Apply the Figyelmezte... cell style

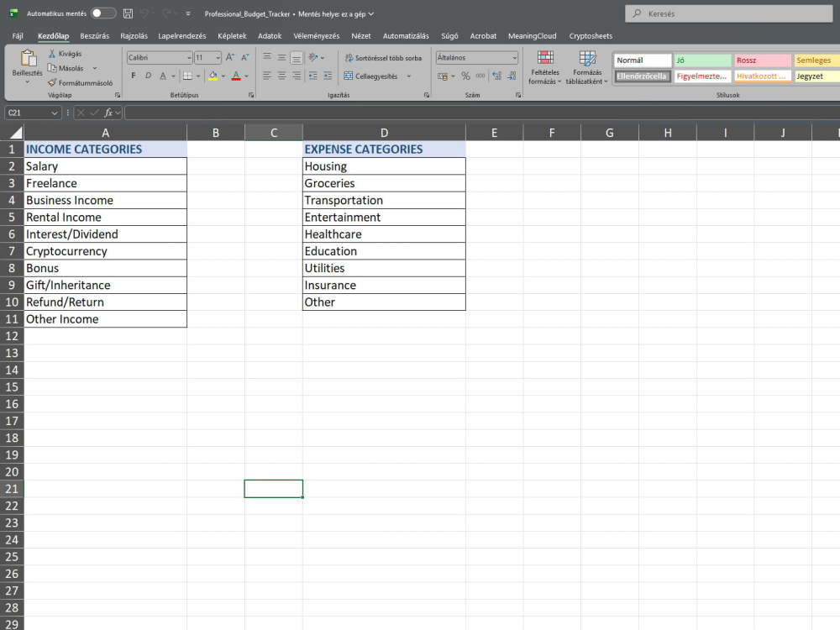tap(702, 76)
